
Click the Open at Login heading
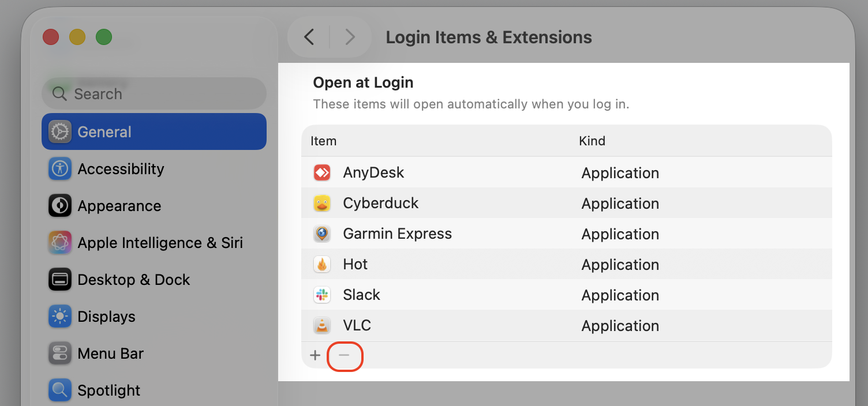363,83
